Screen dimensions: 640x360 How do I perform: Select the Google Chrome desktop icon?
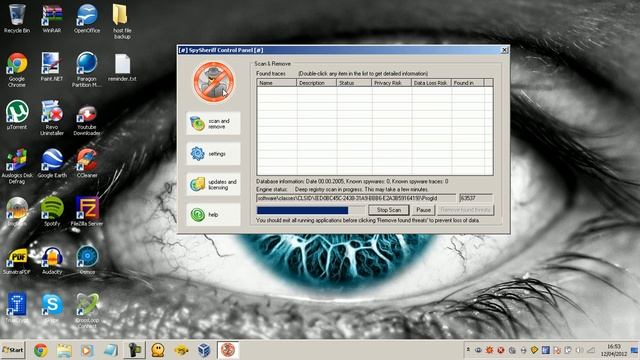tap(17, 70)
